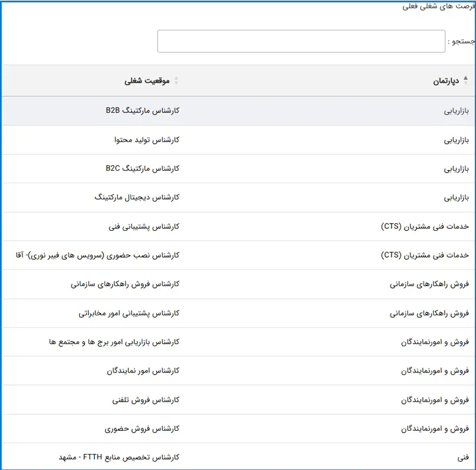The image size is (476, 470).
Task: Click the فنی department cell in last row
Action: [x=463, y=457]
